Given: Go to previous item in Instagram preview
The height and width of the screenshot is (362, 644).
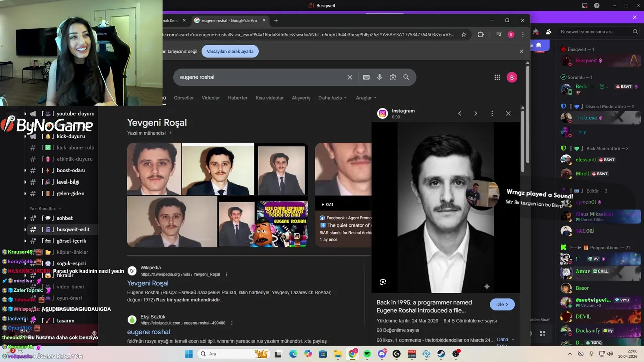Looking at the screenshot, I should click(459, 114).
